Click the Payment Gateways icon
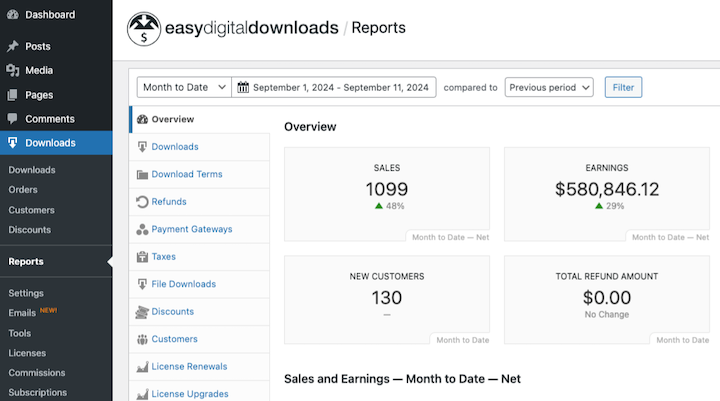 click(142, 229)
